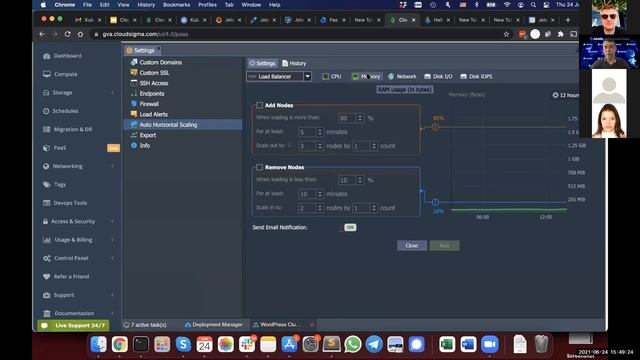Click the PaaS sidebar icon
The height and width of the screenshot is (360, 640).
[x=47, y=148]
